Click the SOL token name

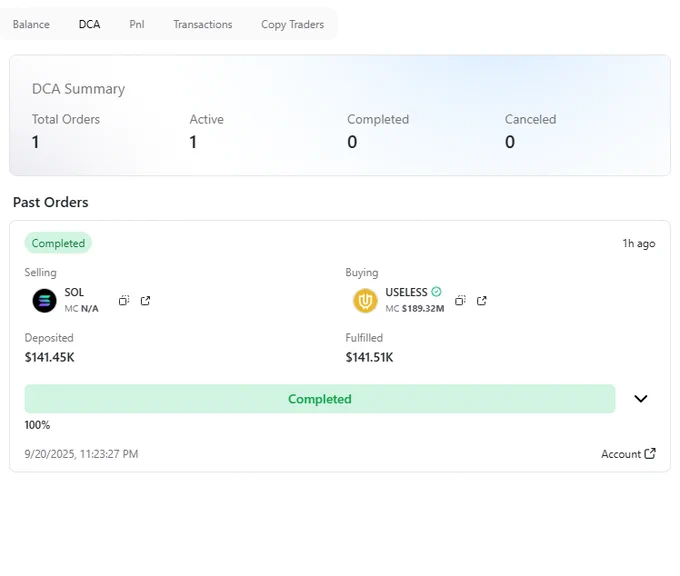pos(74,292)
